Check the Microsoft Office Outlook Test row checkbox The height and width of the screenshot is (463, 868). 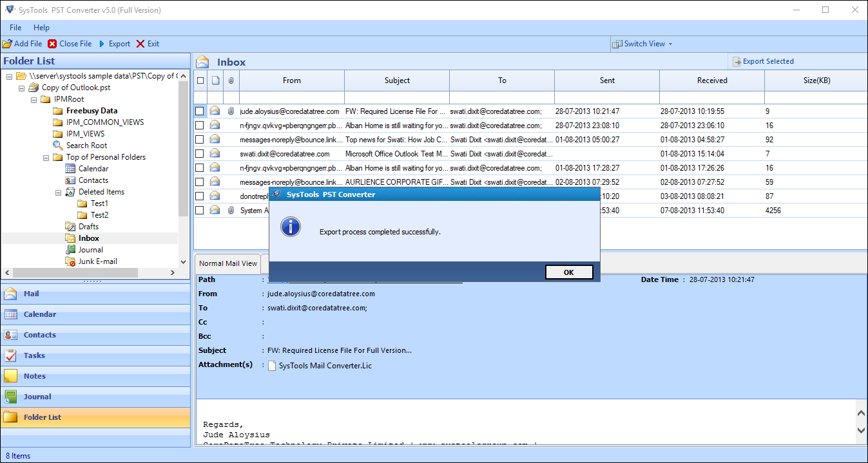200,154
